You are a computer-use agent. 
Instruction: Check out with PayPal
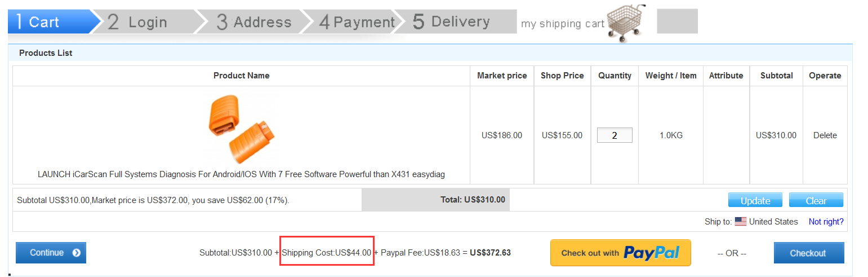621,253
